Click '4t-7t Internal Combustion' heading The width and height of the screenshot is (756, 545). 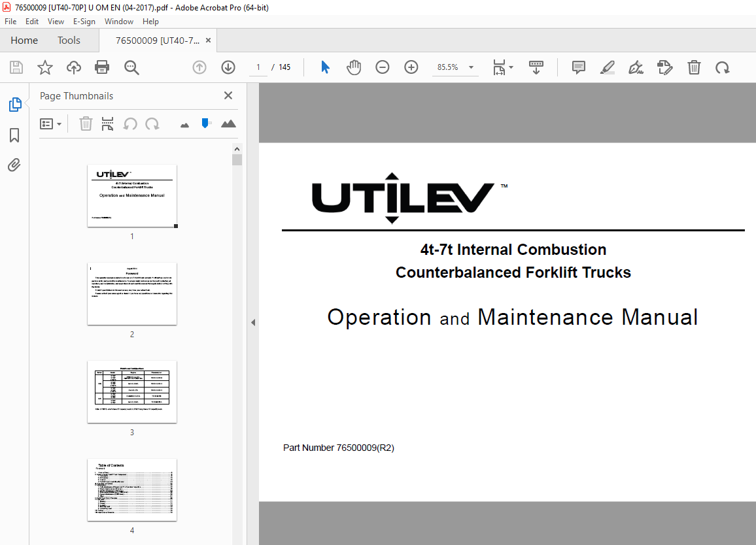coord(513,250)
